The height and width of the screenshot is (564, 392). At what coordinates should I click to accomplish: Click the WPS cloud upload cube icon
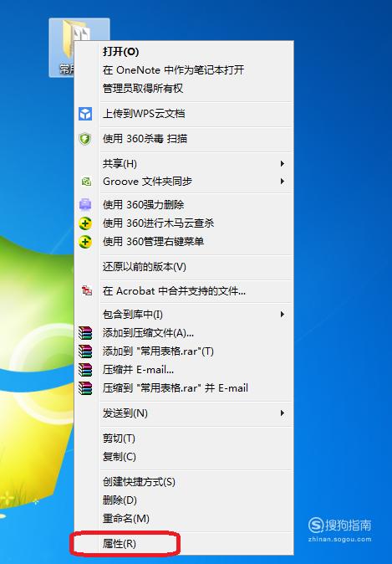click(85, 114)
